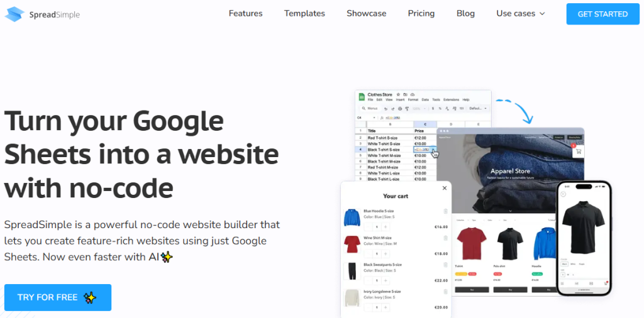This screenshot has height=318, width=644.
Task: Increase Wine Shirt quantity with plus
Action: pos(386,254)
